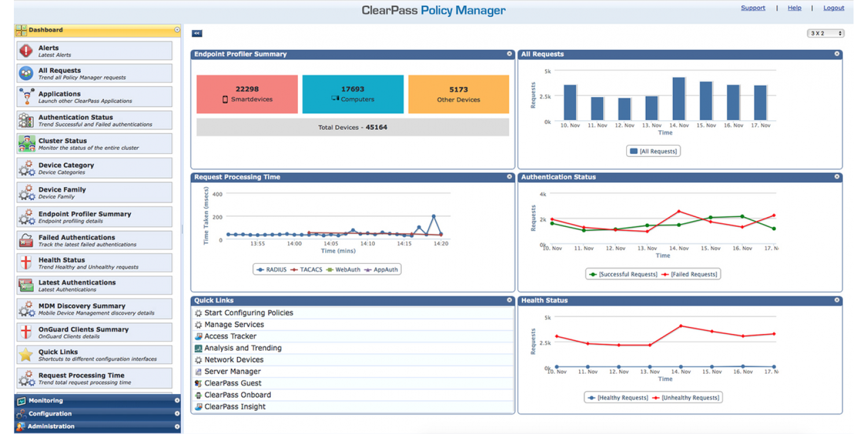Toggle the Unhealthy Requests legend entry
Viewport: 868px width, 434px height.
point(685,398)
